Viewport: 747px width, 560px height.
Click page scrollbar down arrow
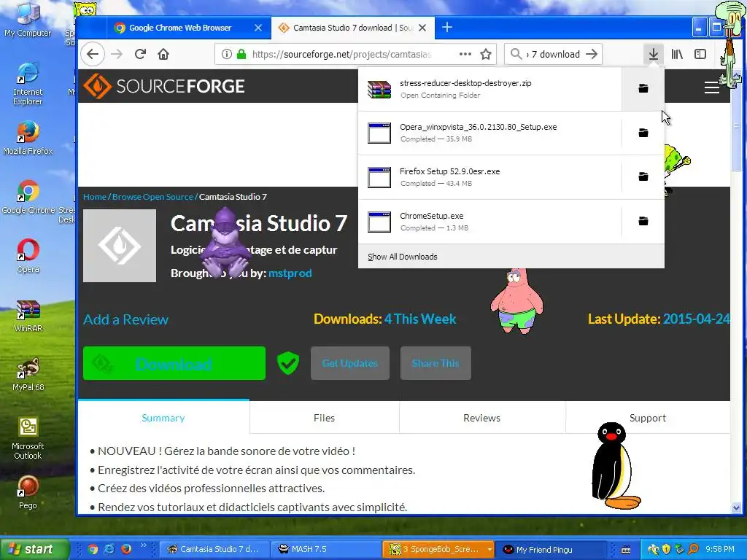pyautogui.click(x=736, y=508)
